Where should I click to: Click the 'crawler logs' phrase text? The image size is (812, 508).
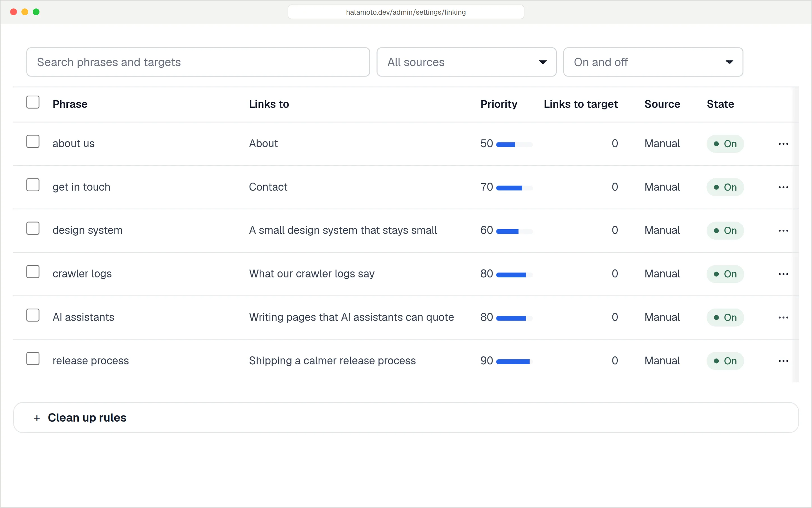[82, 274]
